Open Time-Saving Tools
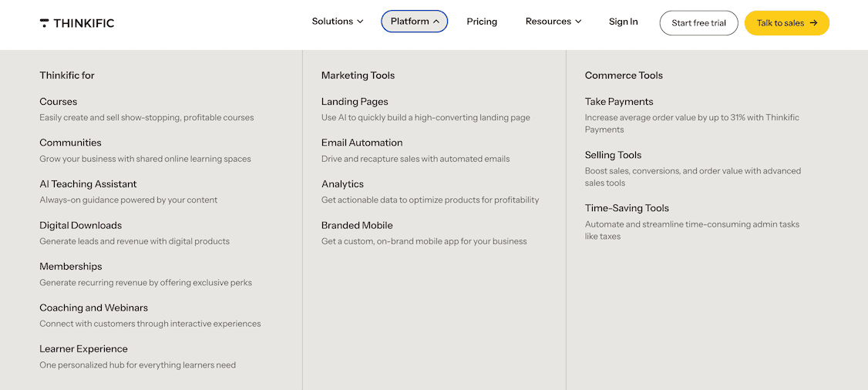 (x=627, y=208)
